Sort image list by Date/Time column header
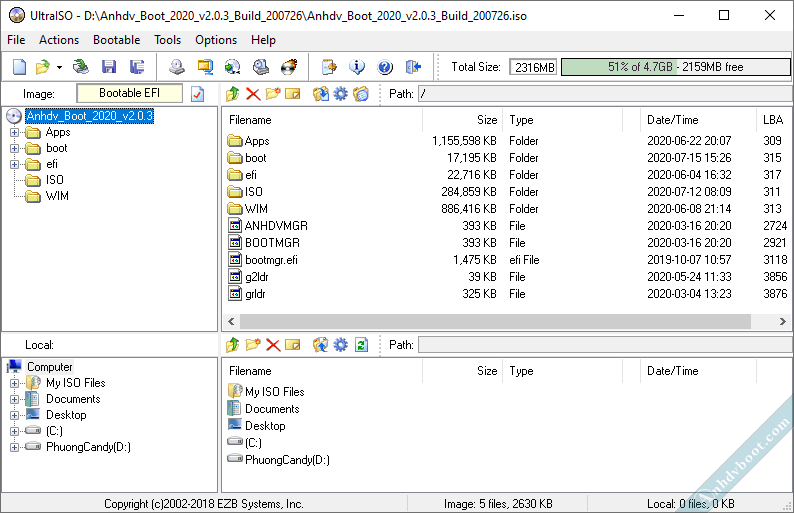The image size is (794, 513). [x=698, y=120]
